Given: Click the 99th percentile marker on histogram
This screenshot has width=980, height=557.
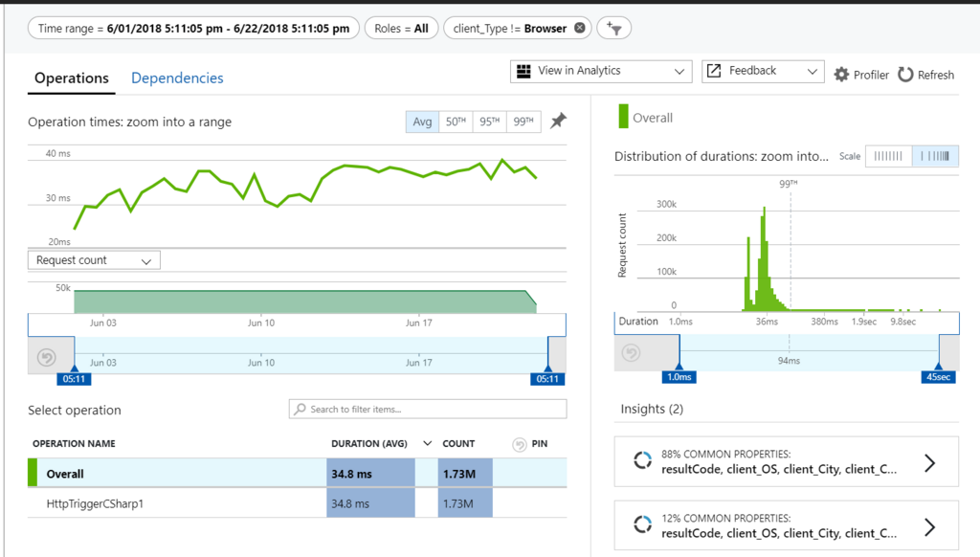Looking at the screenshot, I should point(789,183).
